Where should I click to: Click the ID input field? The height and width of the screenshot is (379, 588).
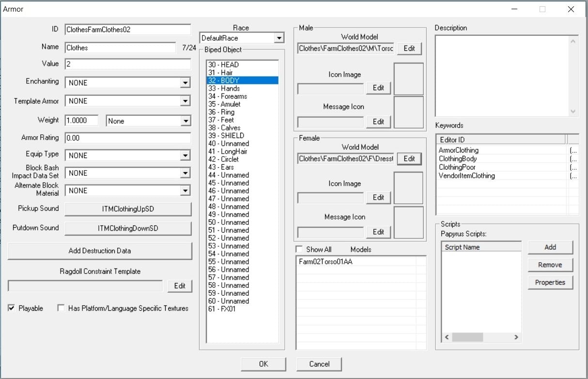pyautogui.click(x=128, y=30)
